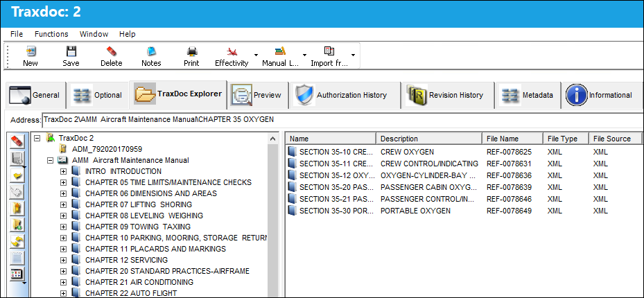The image size is (644, 298).
Task: Click the gray blank page side toolbar icon
Action: click(x=17, y=258)
